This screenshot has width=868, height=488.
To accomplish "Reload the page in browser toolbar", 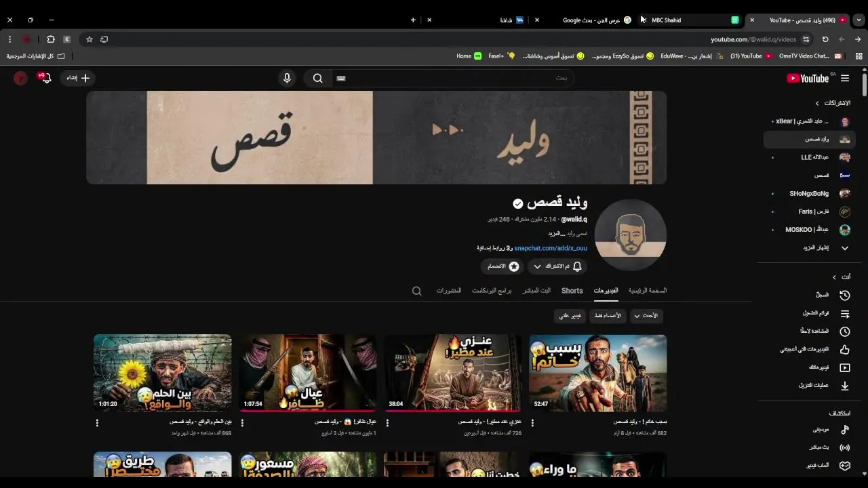I will click(825, 39).
